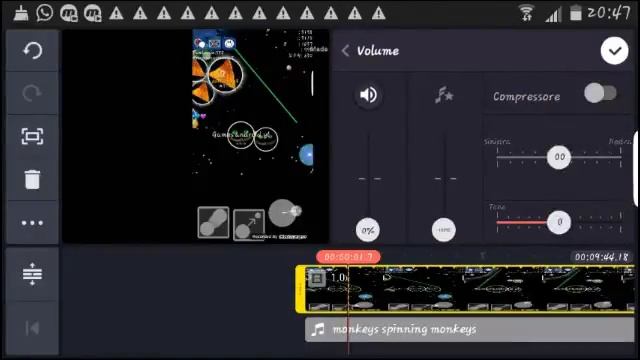Go back from the Volume panel
The image size is (640, 360).
pyautogui.click(x=345, y=51)
